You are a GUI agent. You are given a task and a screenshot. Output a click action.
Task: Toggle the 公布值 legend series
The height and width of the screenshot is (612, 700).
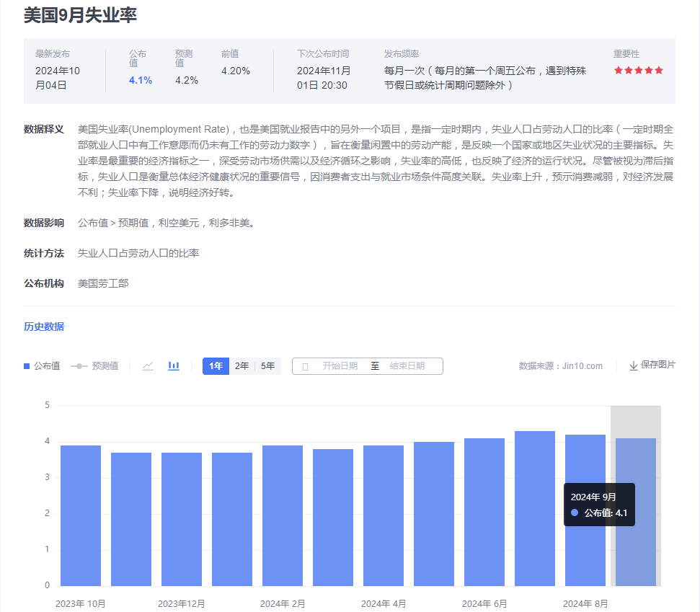coord(42,366)
